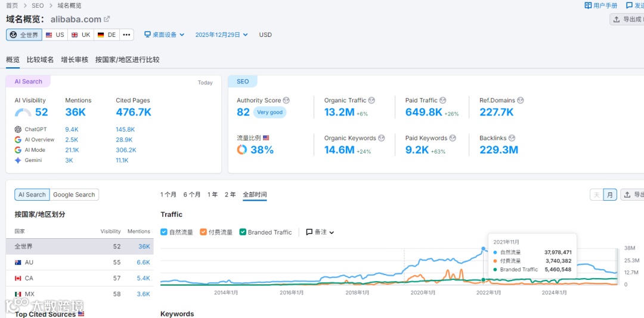Click AI Mode cited pages 306.2K

126,150
